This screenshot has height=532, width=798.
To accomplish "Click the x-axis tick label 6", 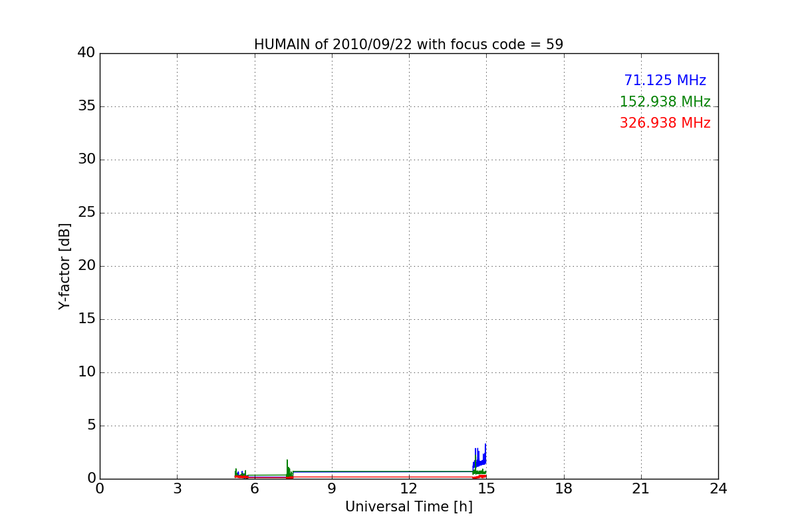I will [254, 488].
